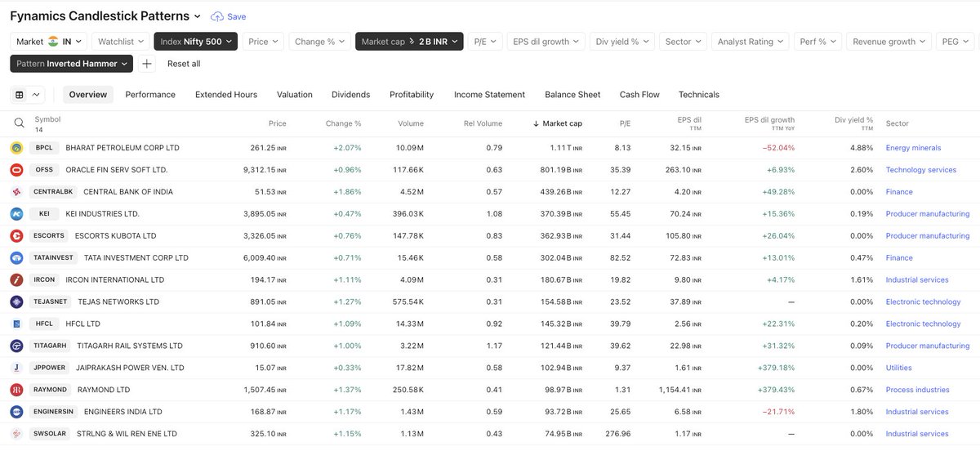Open TATA INVESTMENT CORP LTD row
This screenshot has width=980, height=469.
[x=490, y=258]
